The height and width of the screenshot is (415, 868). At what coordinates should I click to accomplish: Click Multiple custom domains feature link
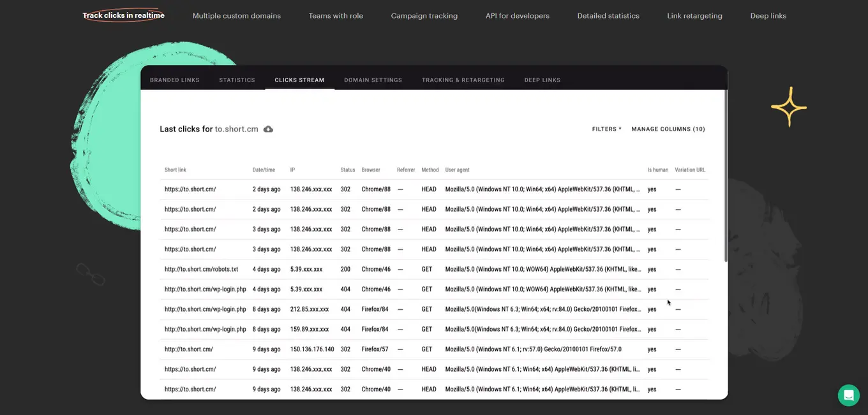(236, 16)
